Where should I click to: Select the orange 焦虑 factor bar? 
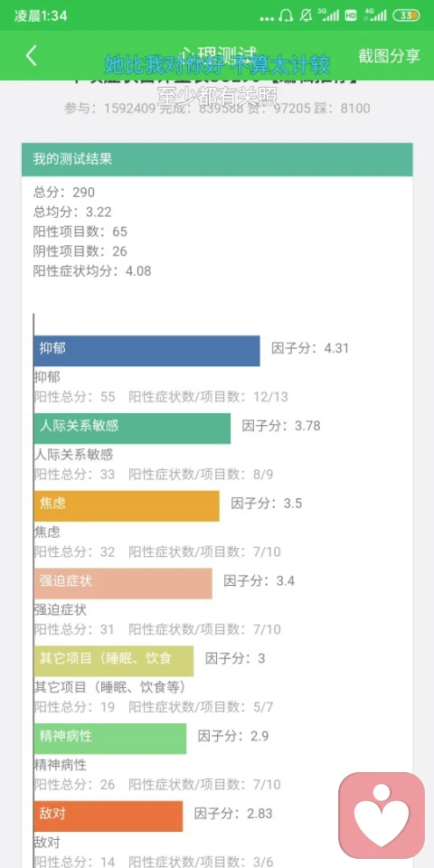(x=127, y=505)
